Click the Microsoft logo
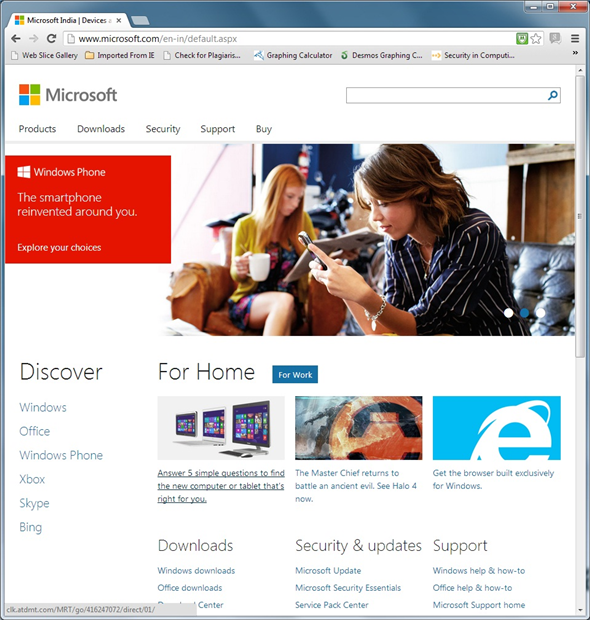Image resolution: width=590 pixels, height=620 pixels. coord(68,95)
